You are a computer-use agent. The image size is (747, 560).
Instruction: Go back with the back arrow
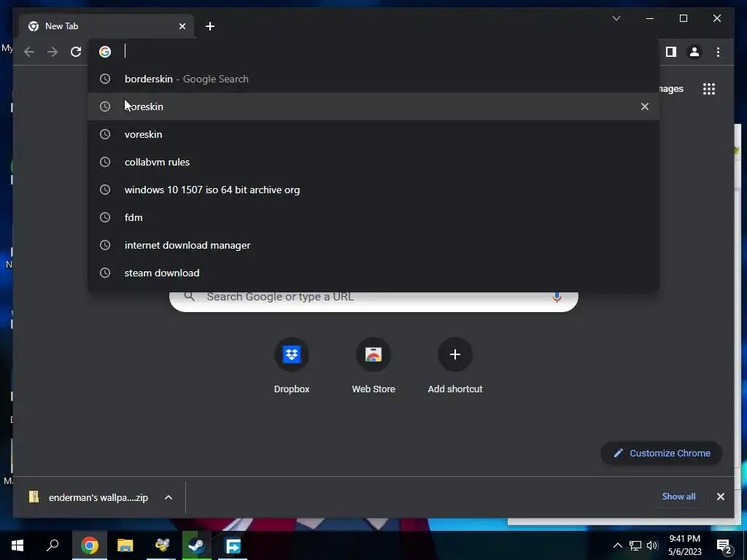[29, 52]
